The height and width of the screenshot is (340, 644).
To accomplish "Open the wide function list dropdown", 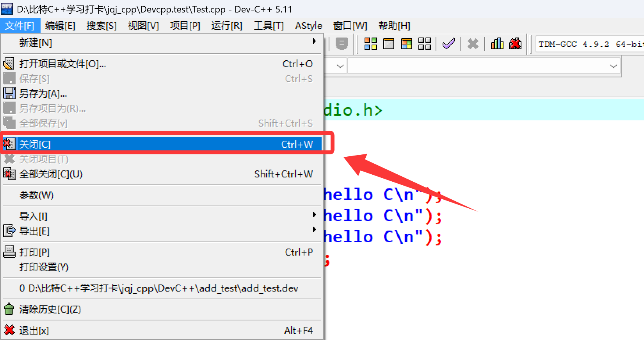I will (x=484, y=66).
